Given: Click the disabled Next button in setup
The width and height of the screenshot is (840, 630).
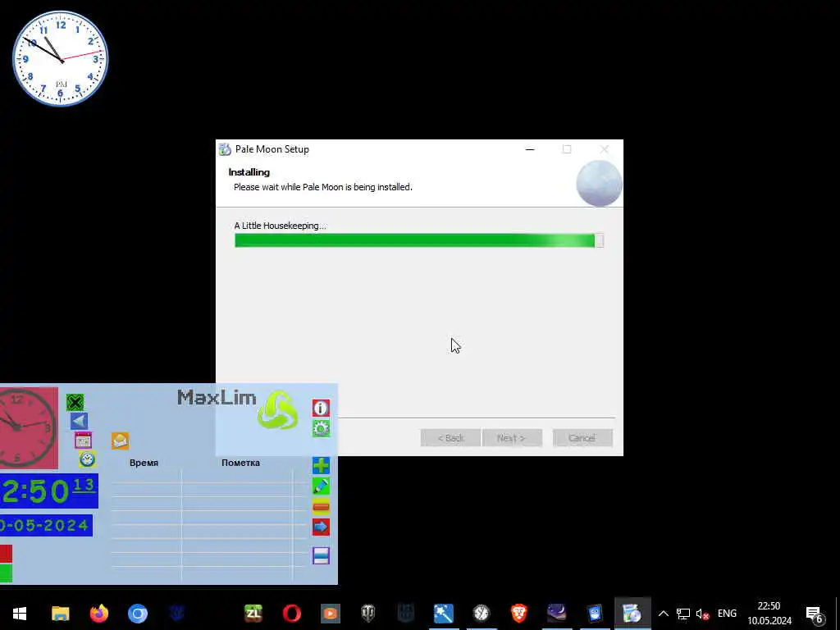Looking at the screenshot, I should 512,438.
